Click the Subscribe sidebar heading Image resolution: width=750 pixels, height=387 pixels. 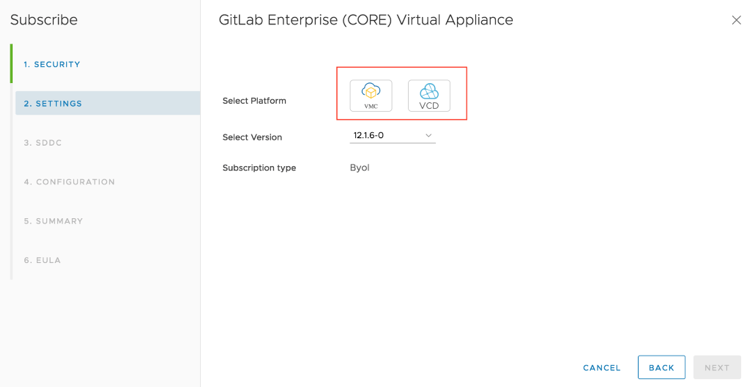pyautogui.click(x=44, y=20)
